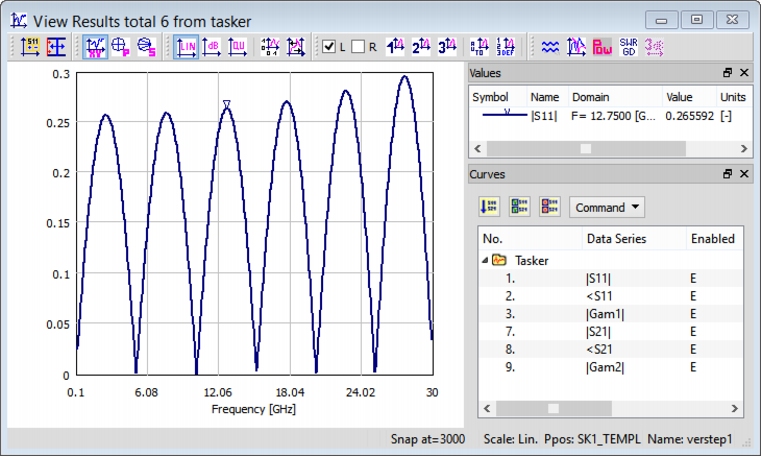Screen dimensions: 762x457
Task: Switch to the Smith chart (S) icon
Action: [x=146, y=47]
